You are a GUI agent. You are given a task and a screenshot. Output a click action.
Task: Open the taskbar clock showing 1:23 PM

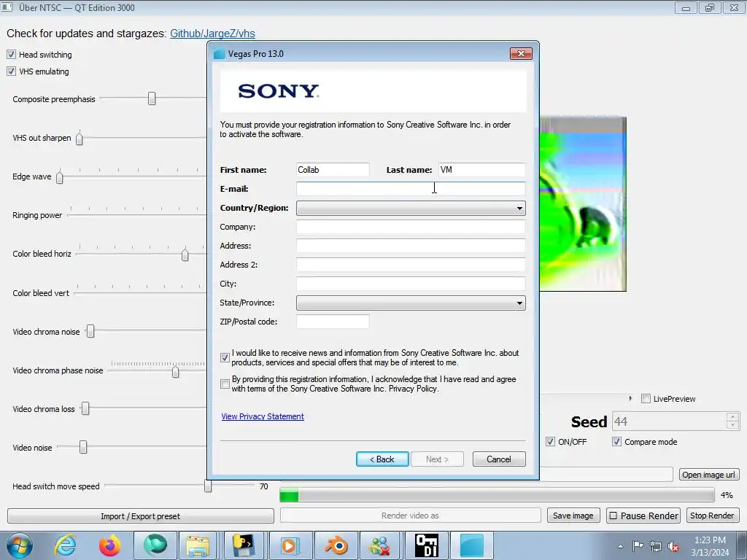pyautogui.click(x=710, y=545)
